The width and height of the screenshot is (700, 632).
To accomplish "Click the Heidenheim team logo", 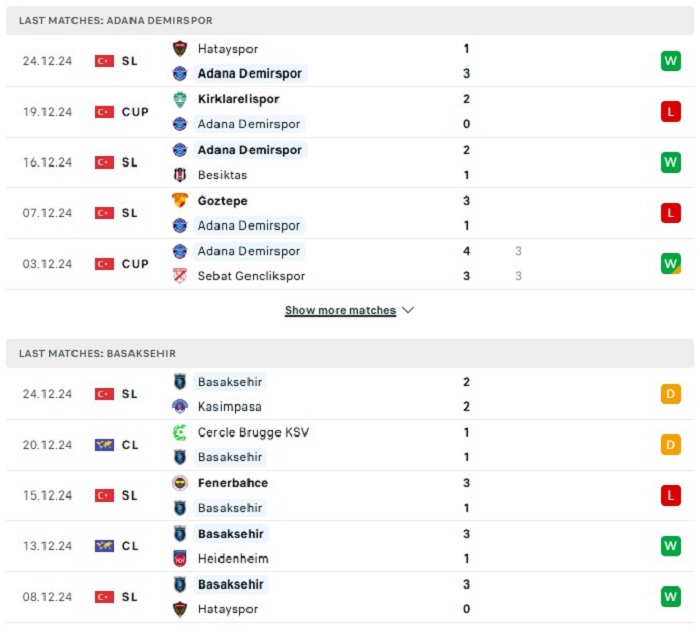I will (180, 559).
